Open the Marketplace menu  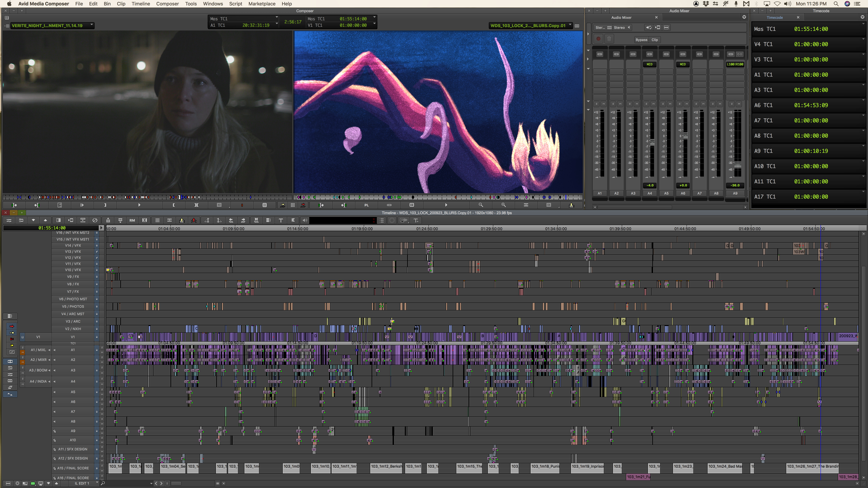(262, 4)
